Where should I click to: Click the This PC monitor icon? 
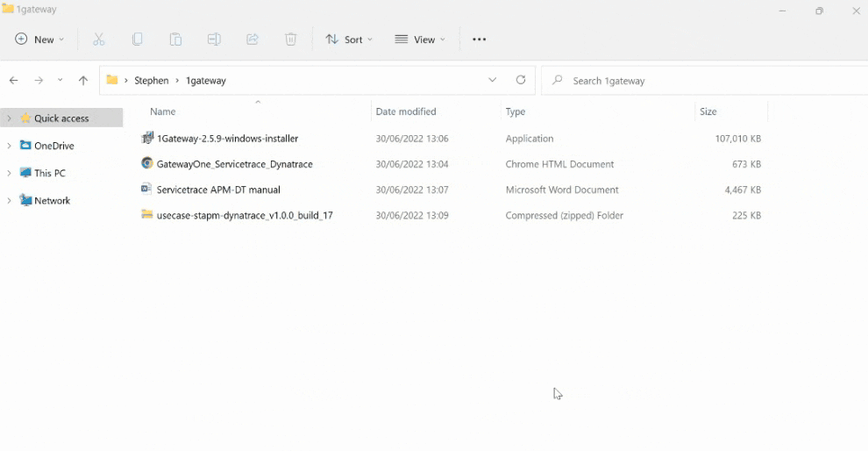coord(25,172)
